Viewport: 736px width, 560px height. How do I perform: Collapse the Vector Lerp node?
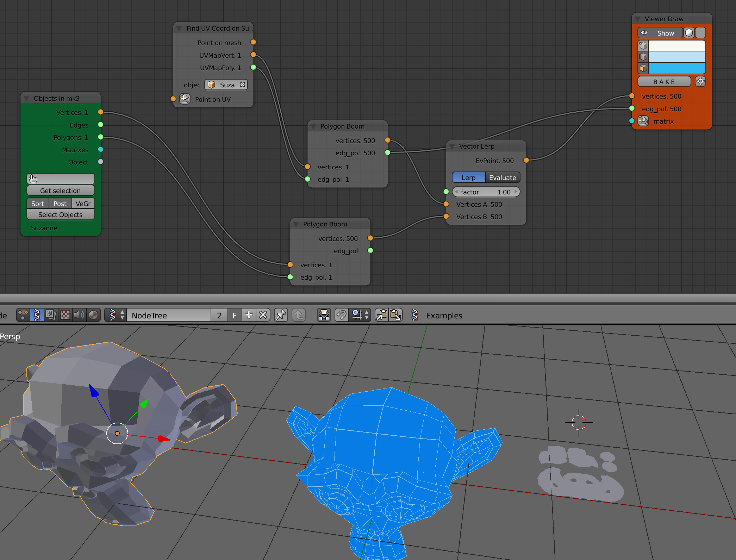click(x=452, y=146)
